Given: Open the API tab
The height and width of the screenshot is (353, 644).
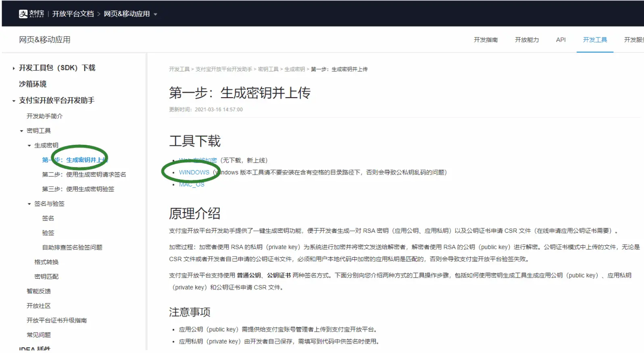Looking at the screenshot, I should tap(560, 40).
